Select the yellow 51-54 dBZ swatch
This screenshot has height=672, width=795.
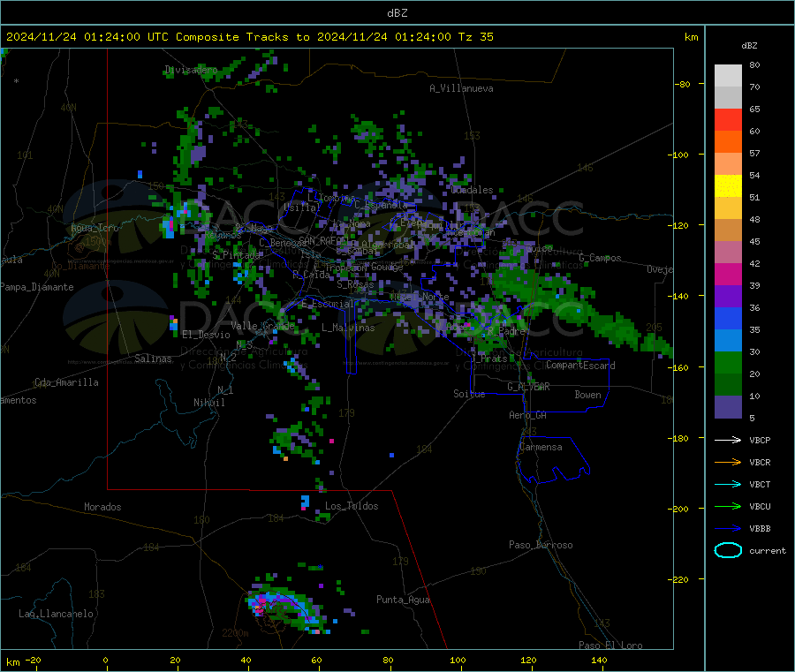(728, 186)
